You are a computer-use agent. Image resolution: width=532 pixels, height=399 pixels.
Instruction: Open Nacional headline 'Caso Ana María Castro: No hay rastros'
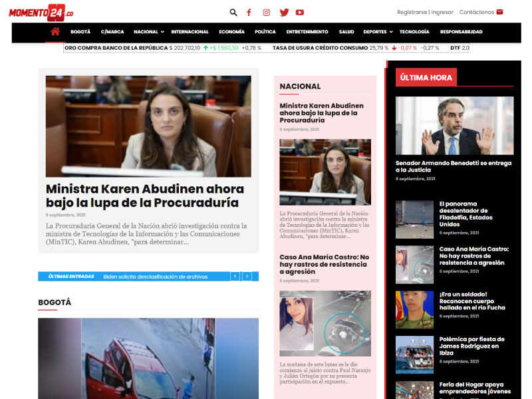[325, 264]
